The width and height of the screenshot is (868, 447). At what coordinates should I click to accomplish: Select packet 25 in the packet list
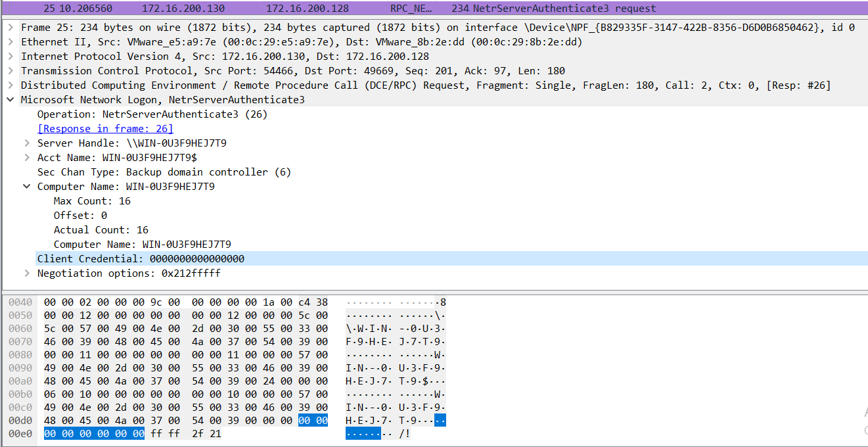(x=434, y=9)
